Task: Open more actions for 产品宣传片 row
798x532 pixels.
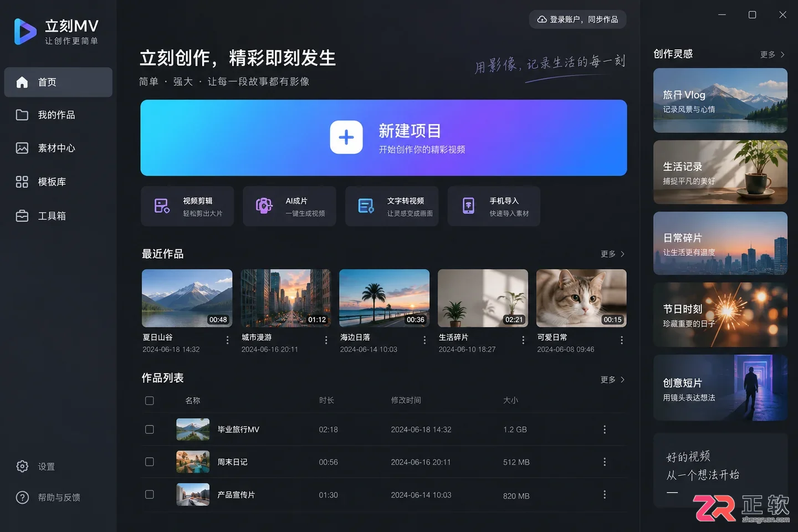Action: click(x=605, y=495)
